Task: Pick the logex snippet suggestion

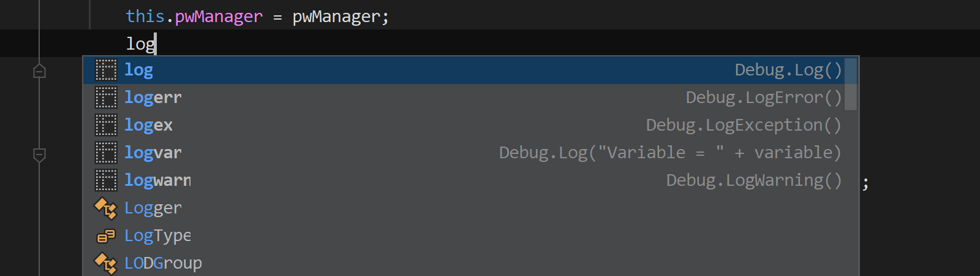Action: click(470, 125)
